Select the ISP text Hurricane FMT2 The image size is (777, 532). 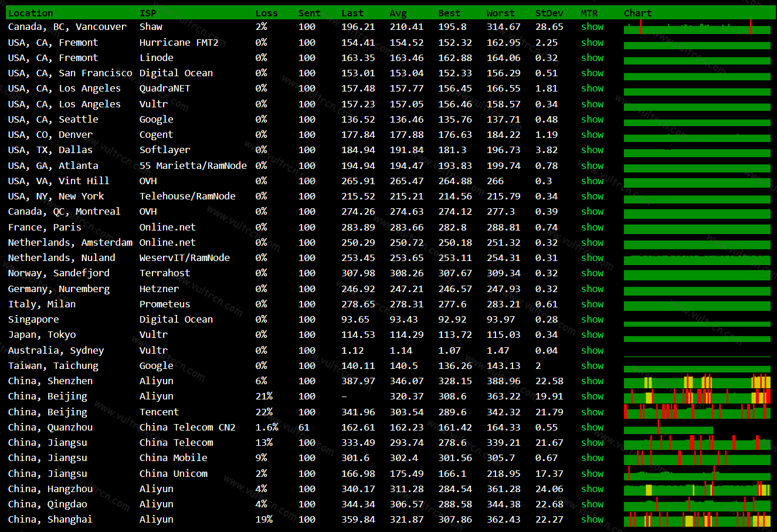coord(179,42)
